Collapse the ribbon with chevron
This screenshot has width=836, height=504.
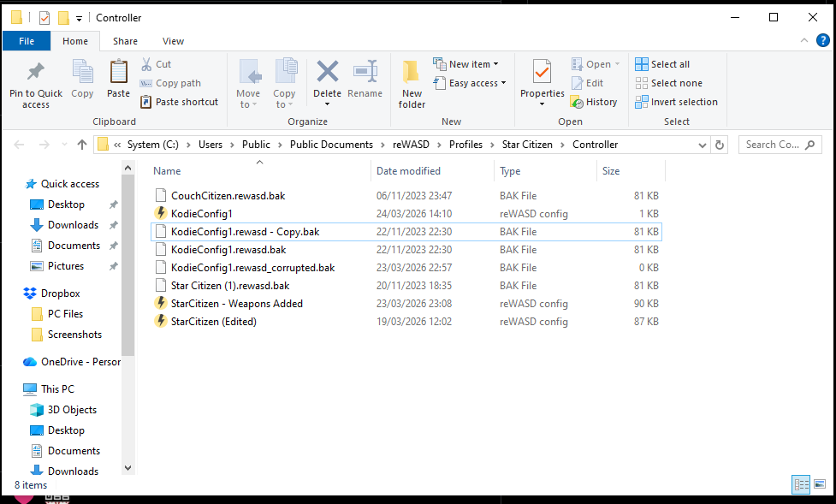point(804,40)
